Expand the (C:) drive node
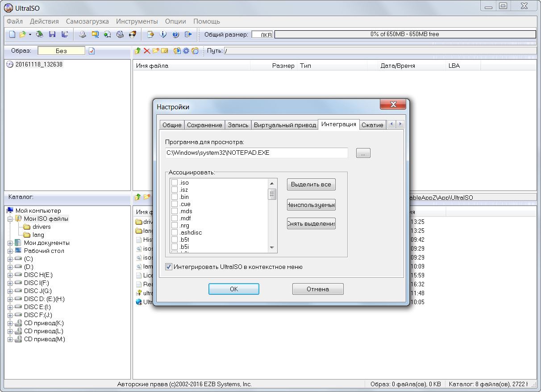The width and height of the screenshot is (541, 392). point(10,259)
